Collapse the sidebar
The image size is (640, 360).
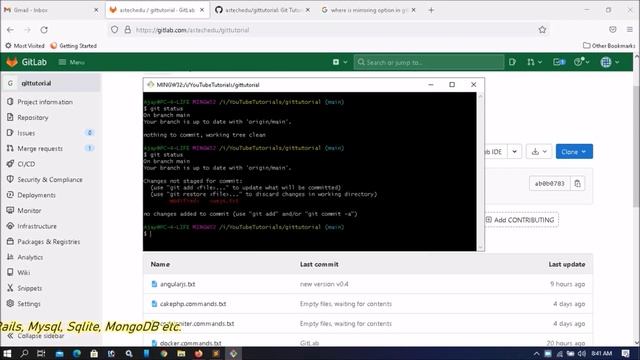[x=36, y=336]
